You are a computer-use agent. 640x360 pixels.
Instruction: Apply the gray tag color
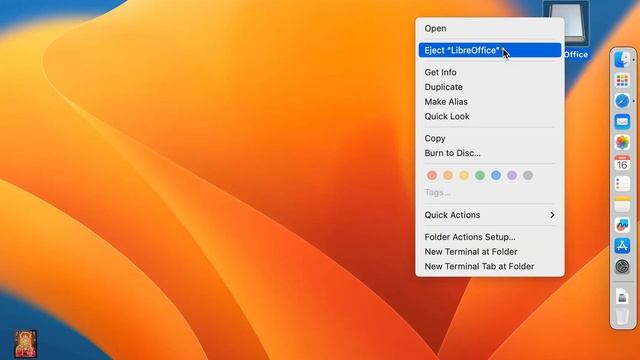click(x=528, y=176)
